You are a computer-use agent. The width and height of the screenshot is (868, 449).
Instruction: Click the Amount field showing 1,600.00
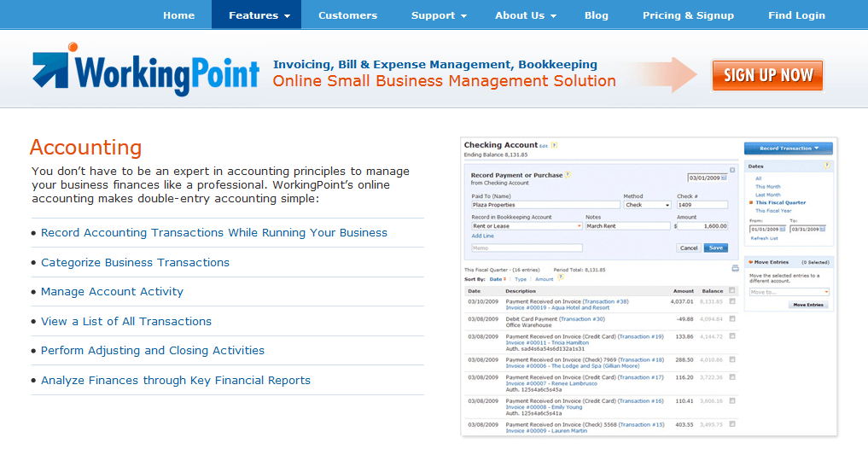click(x=703, y=226)
